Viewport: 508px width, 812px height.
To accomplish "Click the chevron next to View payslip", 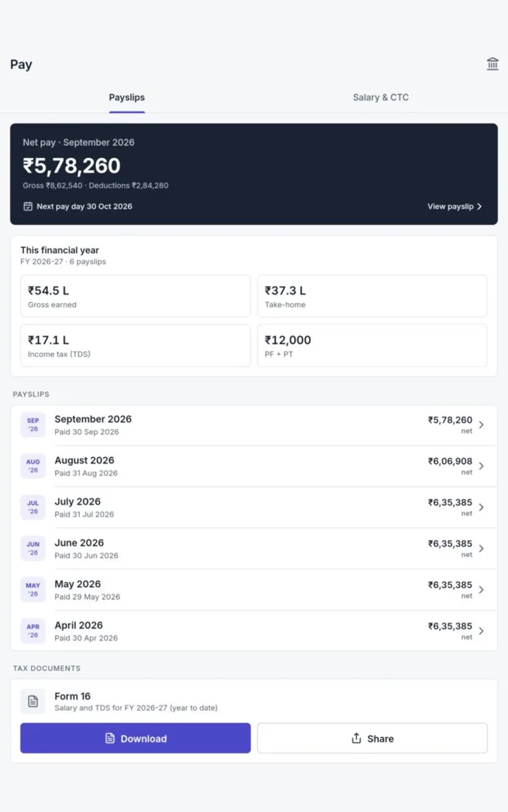I will pos(480,206).
